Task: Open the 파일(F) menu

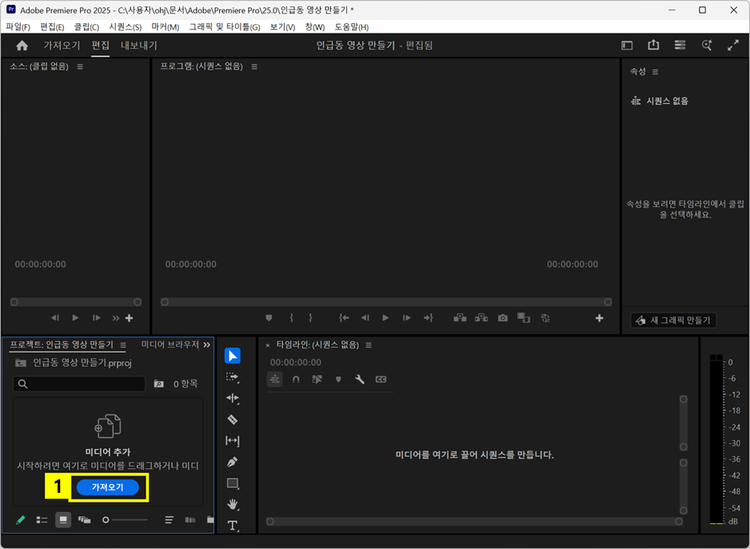Action: tap(18, 27)
